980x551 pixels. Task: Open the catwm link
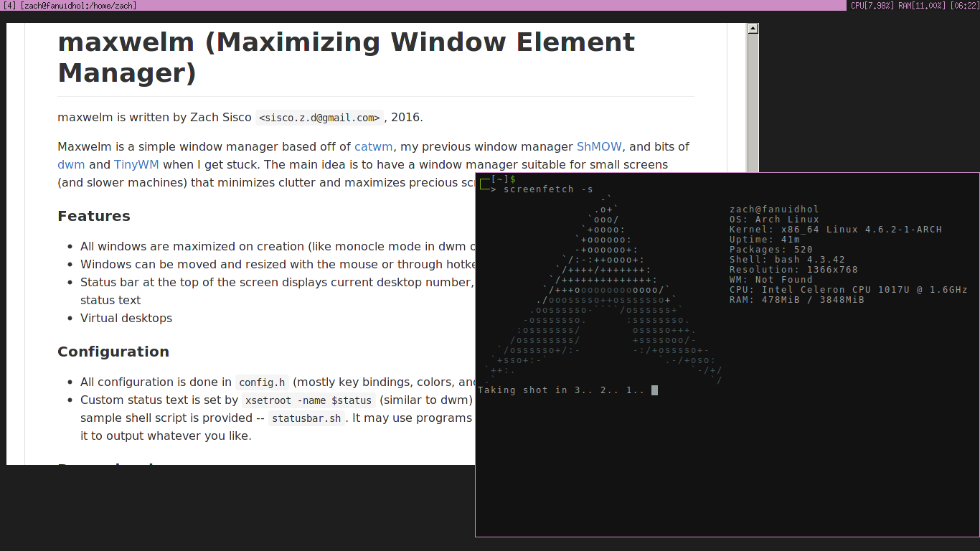374,146
